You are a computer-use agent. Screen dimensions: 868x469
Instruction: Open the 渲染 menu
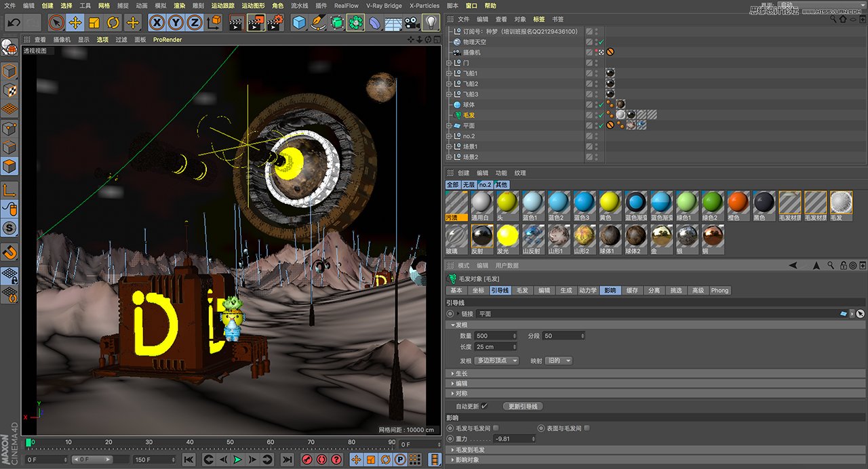180,5
